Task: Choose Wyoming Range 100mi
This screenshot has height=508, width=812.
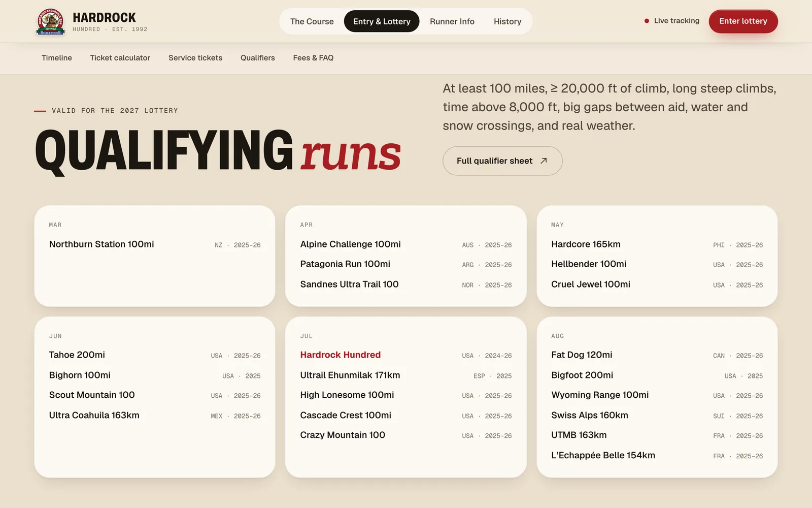Action: pyautogui.click(x=657, y=395)
